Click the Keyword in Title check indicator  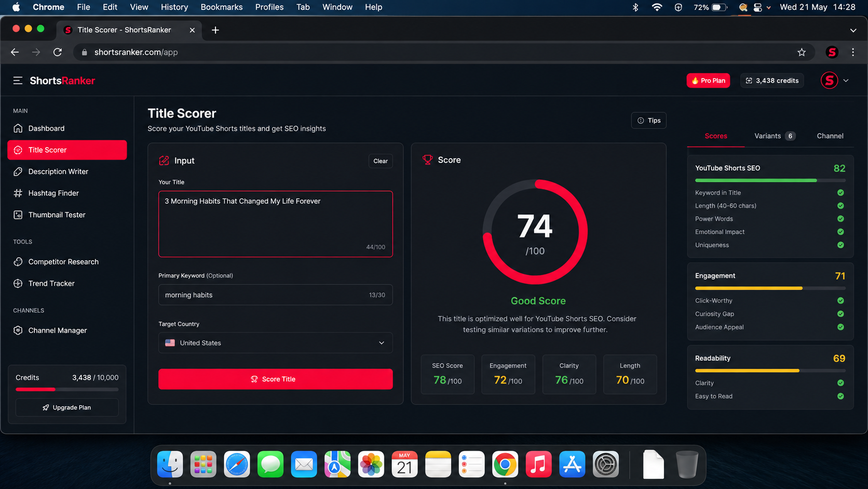pos(840,193)
